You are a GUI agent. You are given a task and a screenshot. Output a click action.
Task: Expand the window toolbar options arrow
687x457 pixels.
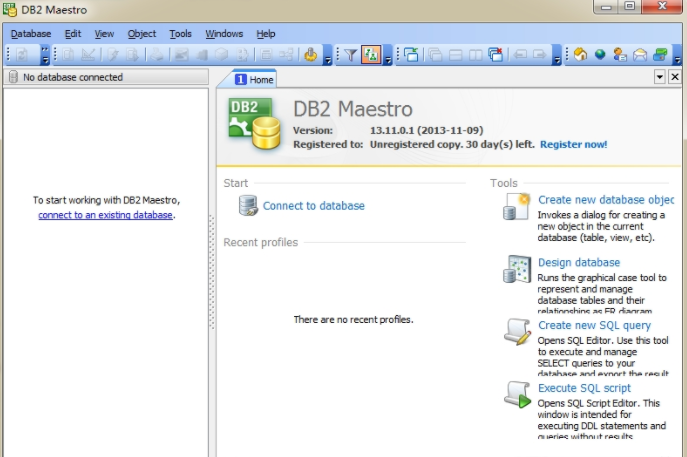557,58
